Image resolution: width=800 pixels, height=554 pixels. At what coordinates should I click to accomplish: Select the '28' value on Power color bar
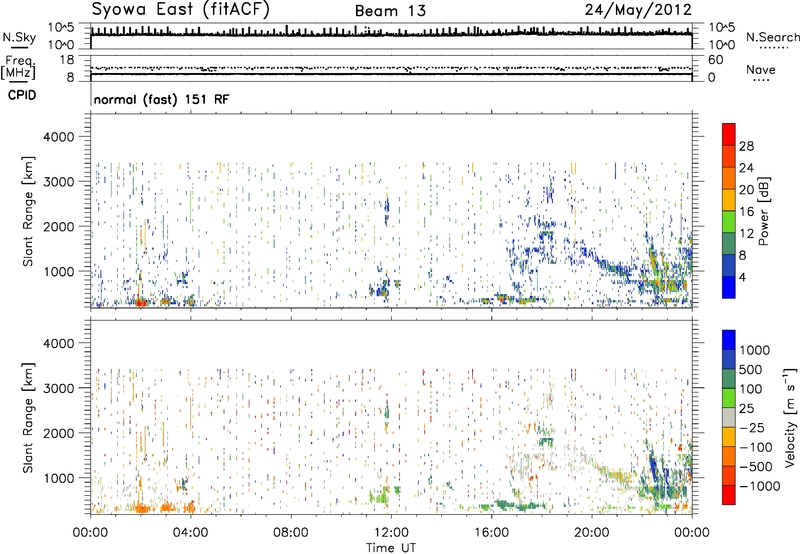pos(746,146)
